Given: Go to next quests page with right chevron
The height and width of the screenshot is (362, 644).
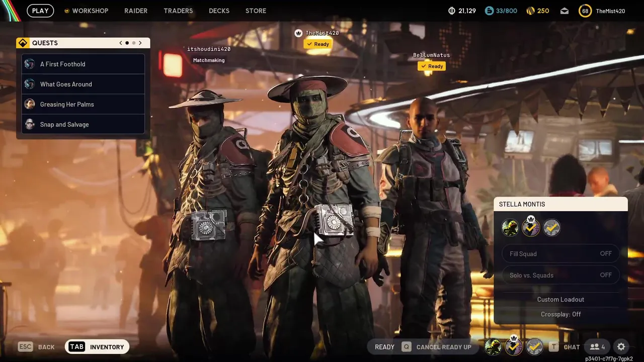Looking at the screenshot, I should (140, 43).
